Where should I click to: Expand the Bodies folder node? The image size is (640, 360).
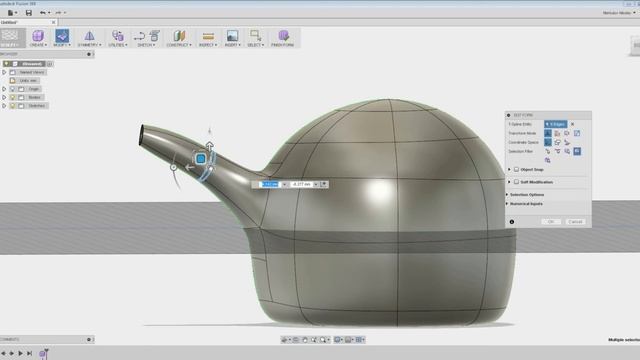(x=4, y=97)
